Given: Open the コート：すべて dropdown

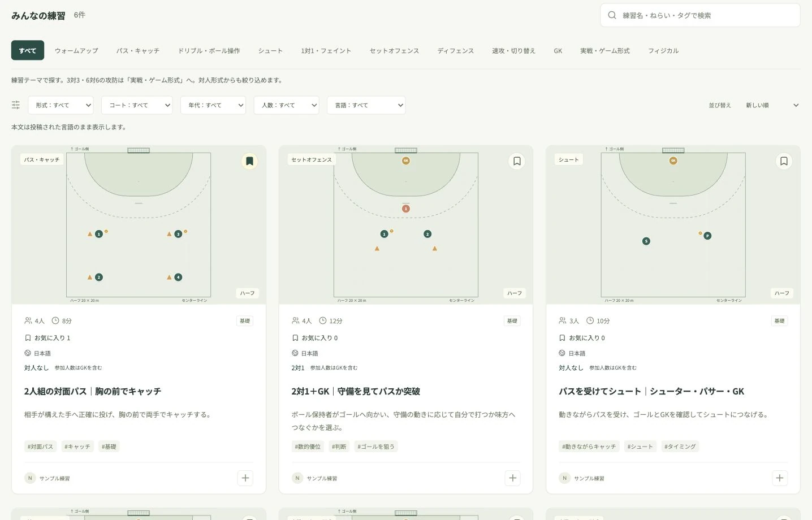Looking at the screenshot, I should click(x=137, y=105).
